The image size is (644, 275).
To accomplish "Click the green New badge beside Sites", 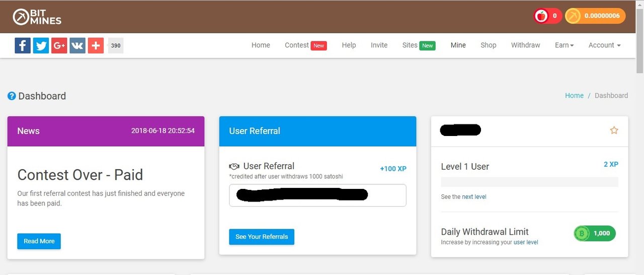I will tap(427, 45).
